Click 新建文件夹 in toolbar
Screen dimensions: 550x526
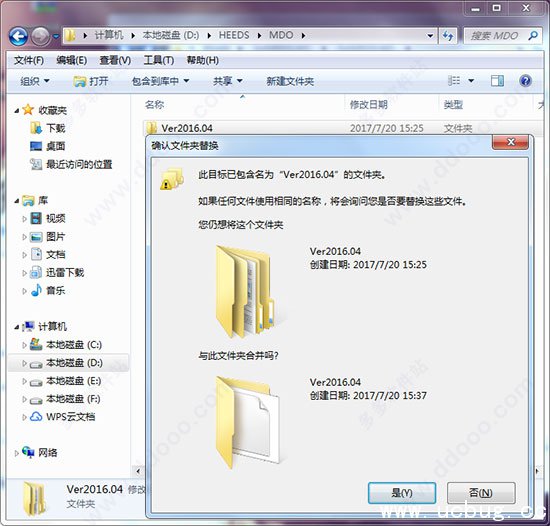[x=290, y=81]
